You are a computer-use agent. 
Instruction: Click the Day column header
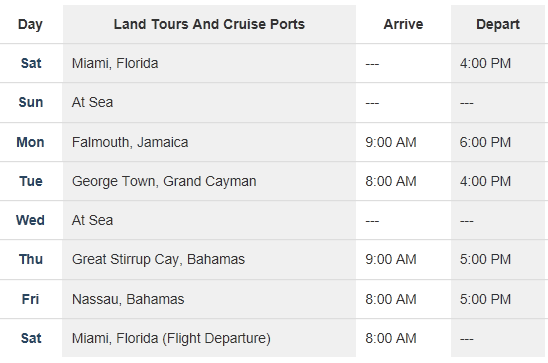pos(30,24)
